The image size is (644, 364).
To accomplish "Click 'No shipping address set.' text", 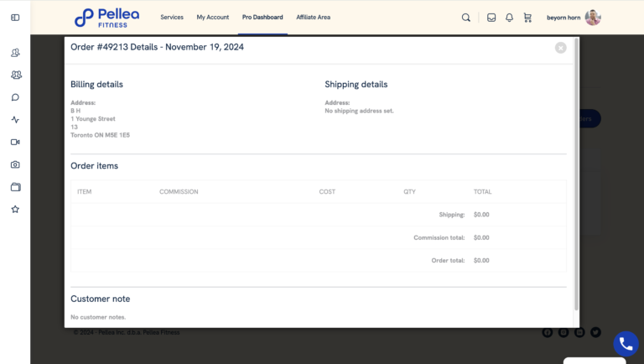I will [x=359, y=111].
